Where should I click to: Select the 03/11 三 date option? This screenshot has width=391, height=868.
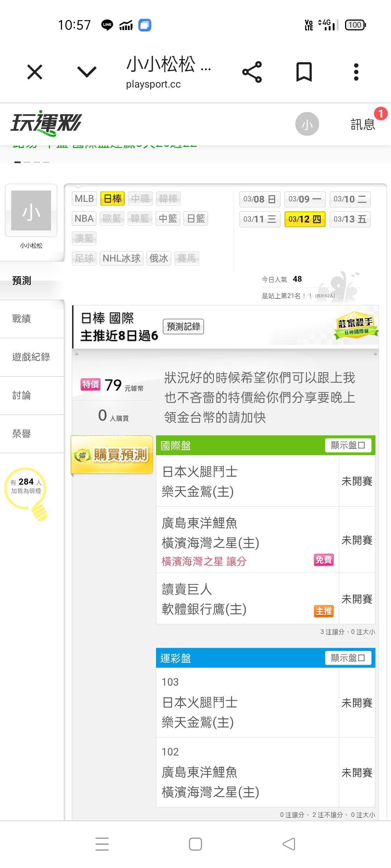coord(260,219)
